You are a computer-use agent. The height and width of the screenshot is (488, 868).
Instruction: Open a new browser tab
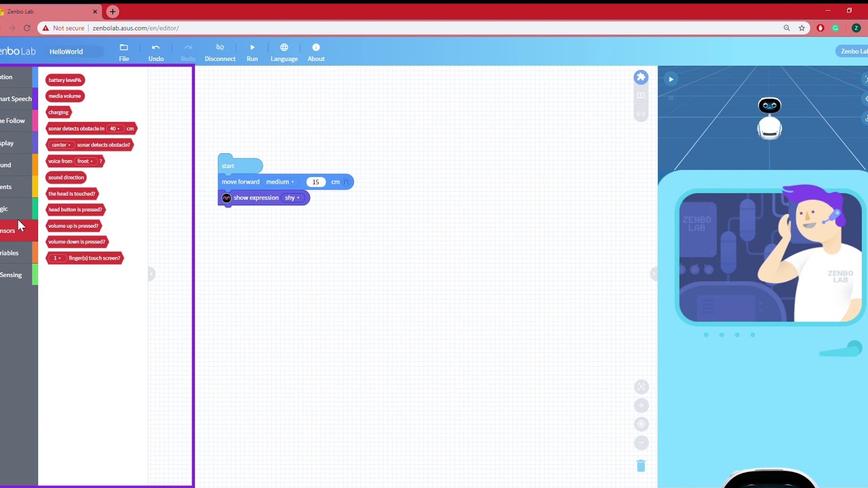pos(113,12)
